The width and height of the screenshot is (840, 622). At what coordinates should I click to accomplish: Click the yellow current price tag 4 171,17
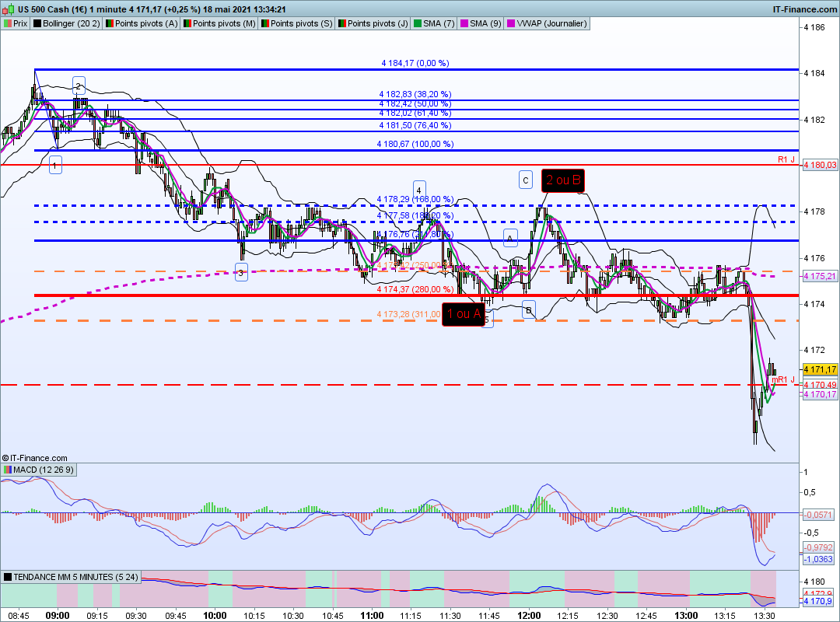(820, 369)
